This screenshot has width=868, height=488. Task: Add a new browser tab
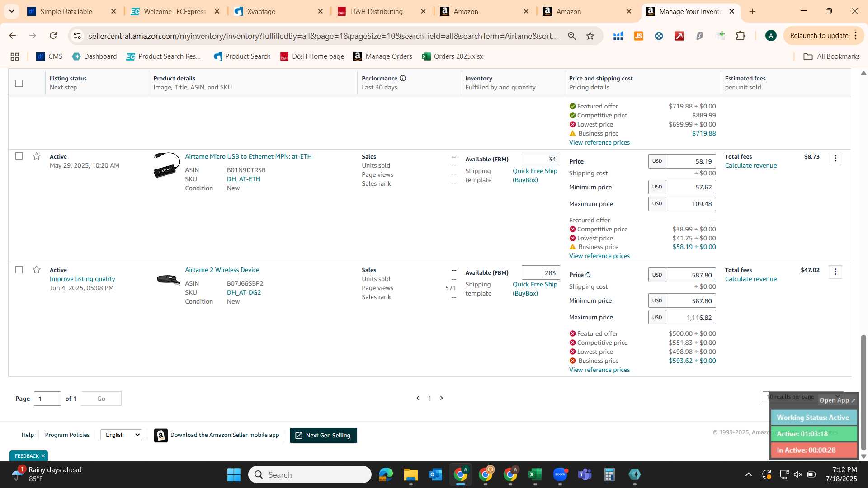pyautogui.click(x=752, y=12)
